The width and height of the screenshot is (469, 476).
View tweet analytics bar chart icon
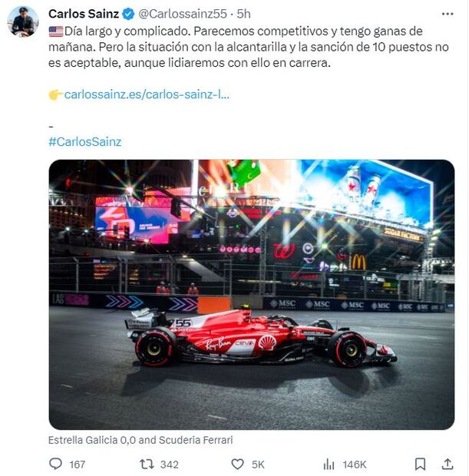click(x=329, y=464)
